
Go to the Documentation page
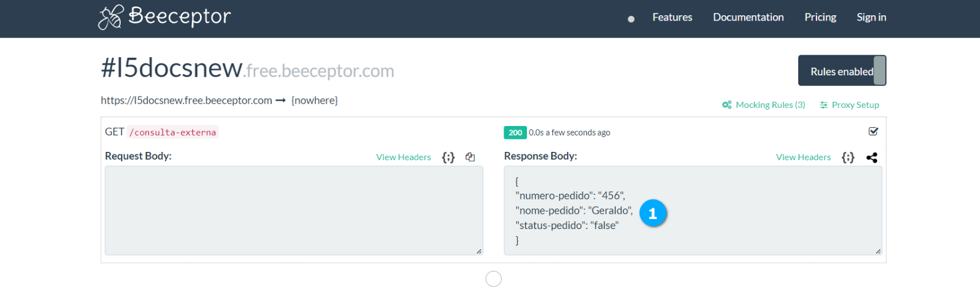[x=748, y=17]
